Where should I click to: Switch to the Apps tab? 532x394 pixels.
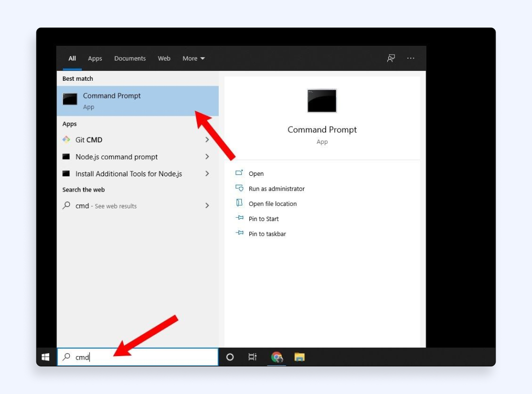pyautogui.click(x=95, y=59)
